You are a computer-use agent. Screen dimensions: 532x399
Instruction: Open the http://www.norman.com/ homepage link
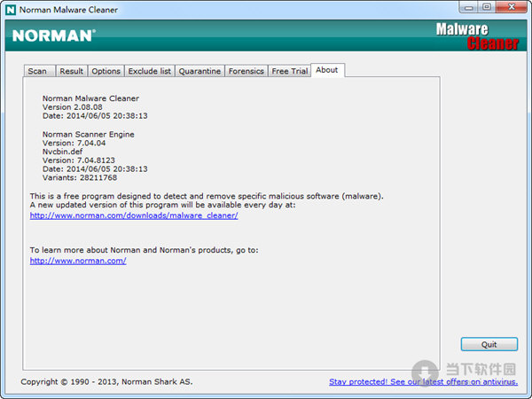point(78,261)
